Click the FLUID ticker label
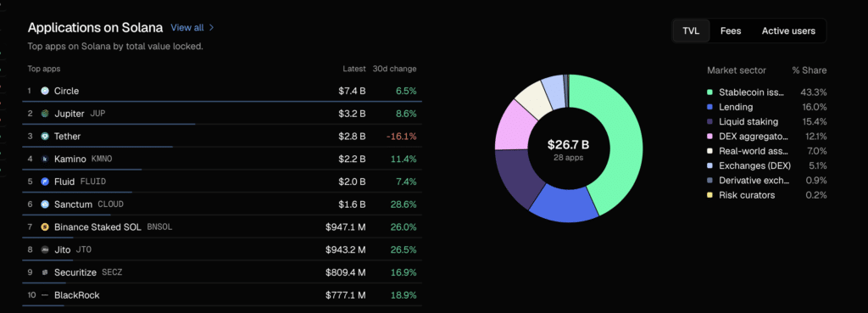868x313 pixels. pyautogui.click(x=93, y=182)
